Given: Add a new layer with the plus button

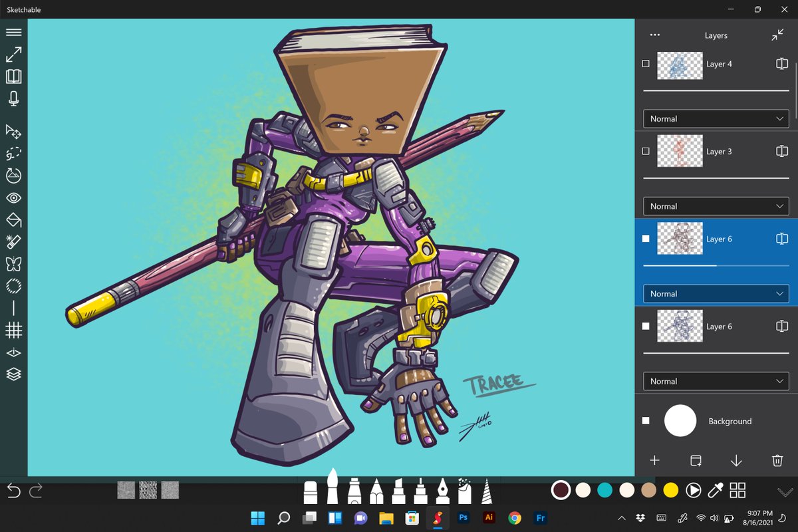Looking at the screenshot, I should click(x=655, y=460).
